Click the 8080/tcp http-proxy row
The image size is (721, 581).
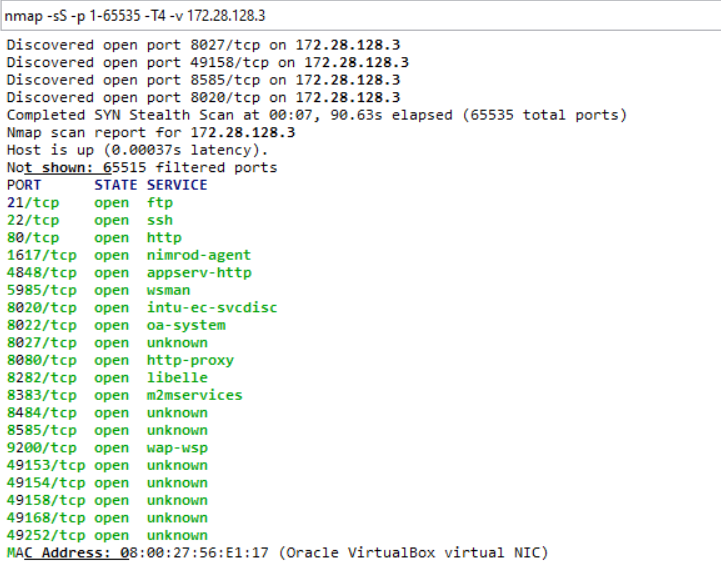click(120, 360)
